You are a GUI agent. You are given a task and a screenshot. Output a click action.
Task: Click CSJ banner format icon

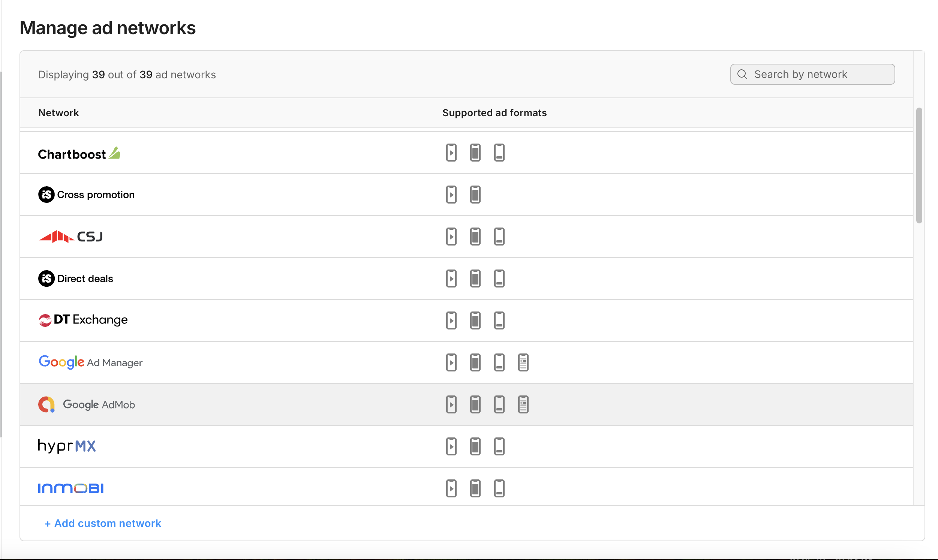pyautogui.click(x=499, y=237)
